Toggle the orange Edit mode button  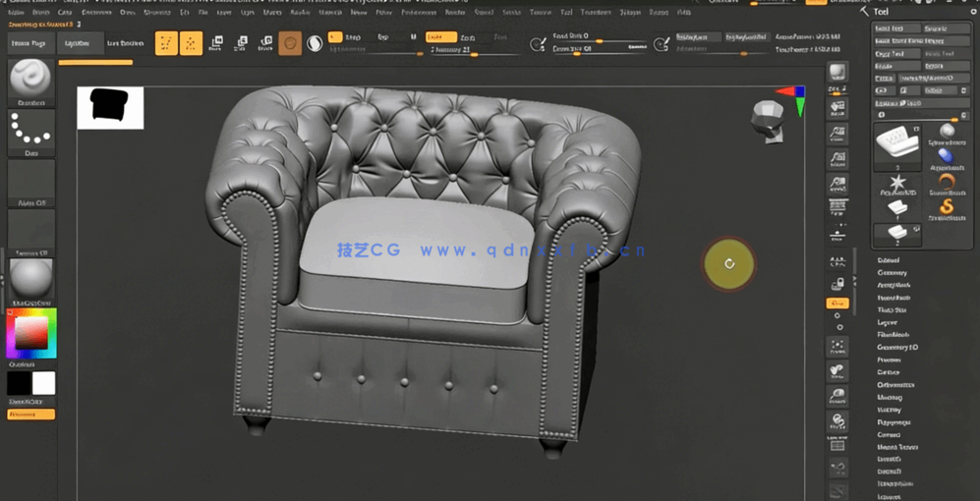pyautogui.click(x=166, y=43)
